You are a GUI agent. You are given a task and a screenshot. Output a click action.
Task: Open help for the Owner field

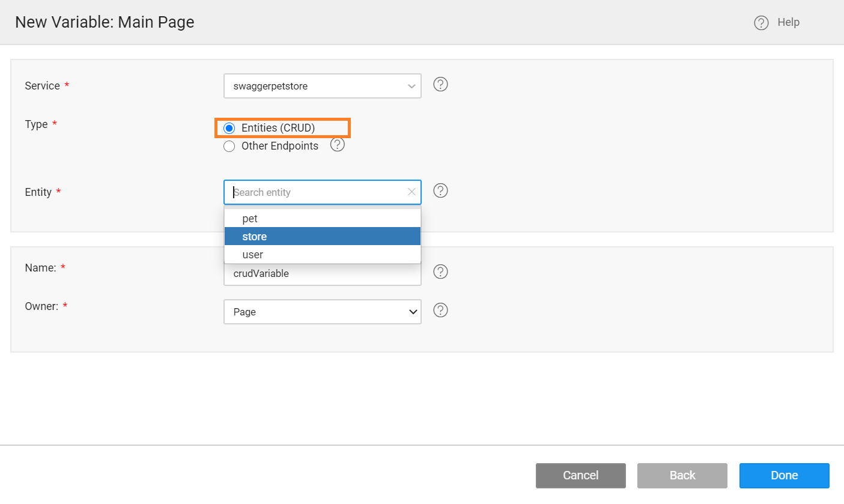(440, 310)
